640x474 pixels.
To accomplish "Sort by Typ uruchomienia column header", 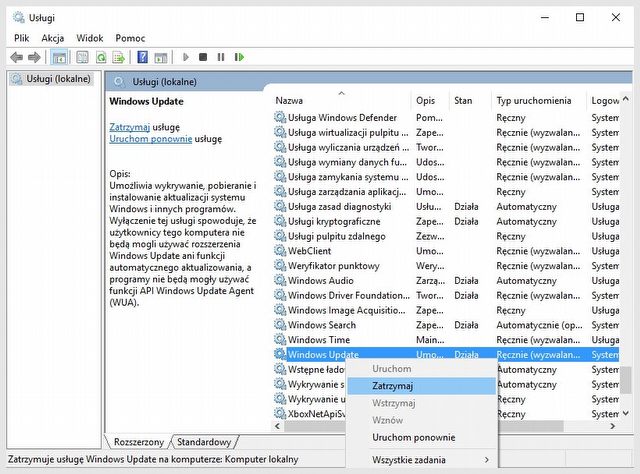I will [540, 100].
